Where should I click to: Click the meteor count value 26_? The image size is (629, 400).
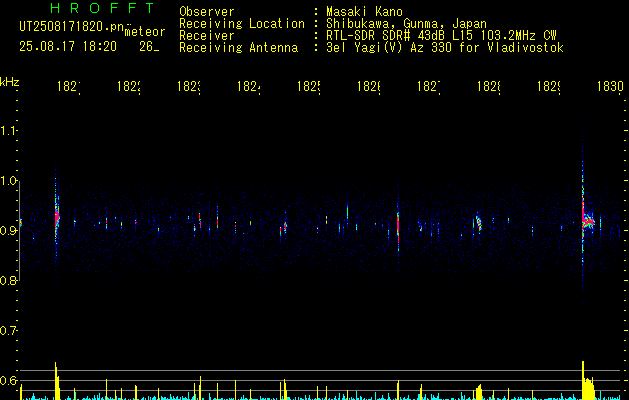pos(149,47)
